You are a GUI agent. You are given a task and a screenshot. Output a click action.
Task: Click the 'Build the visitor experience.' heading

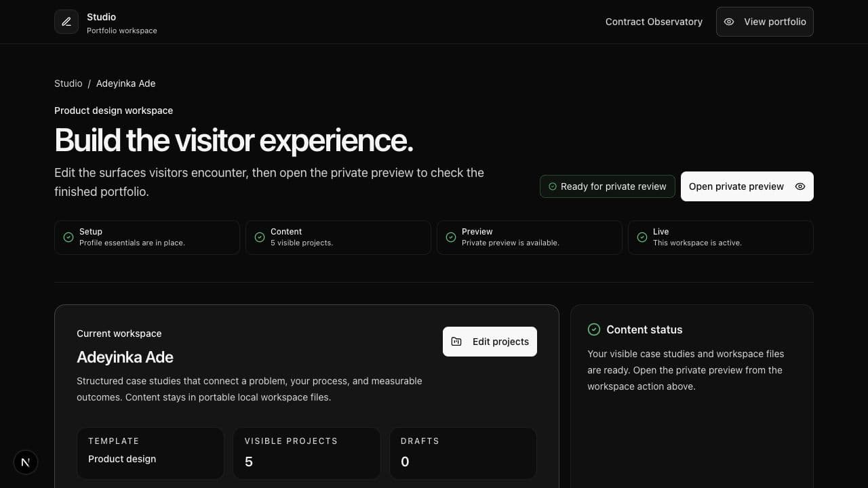(x=234, y=140)
